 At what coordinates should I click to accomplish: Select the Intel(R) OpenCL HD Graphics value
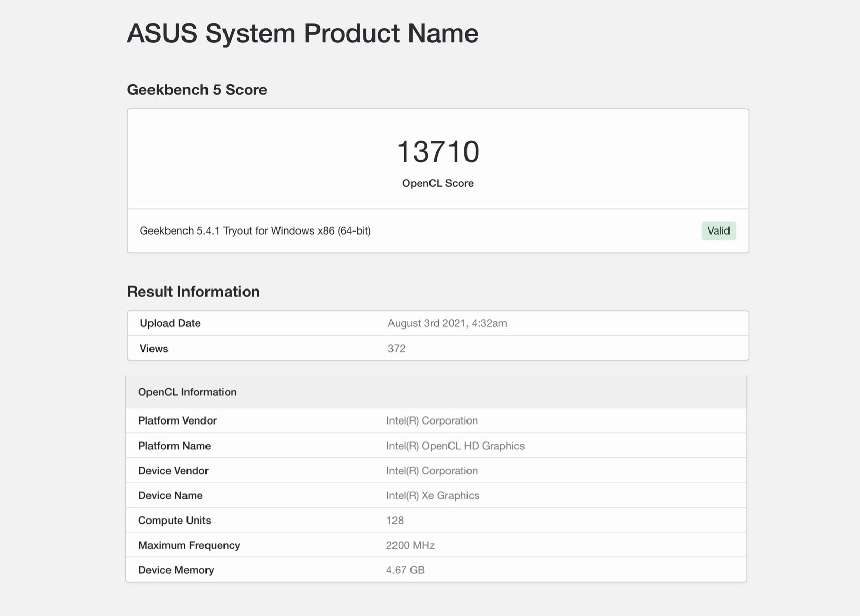455,446
